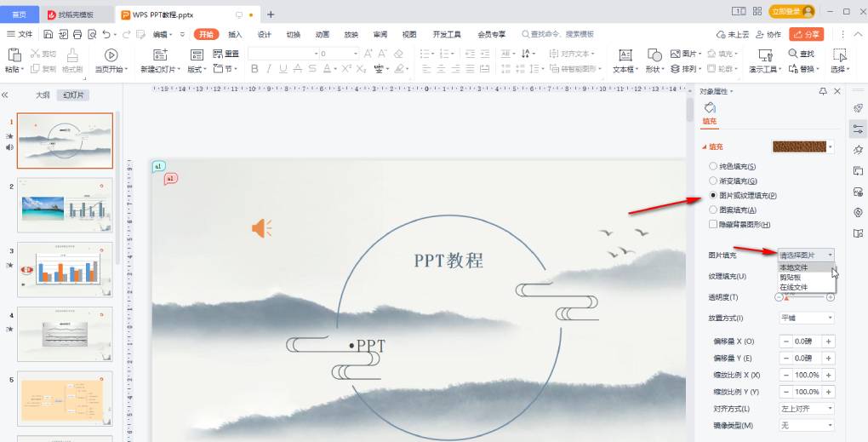Select Solid fill (纯色填充) radio button
The height and width of the screenshot is (442, 868).
point(713,166)
